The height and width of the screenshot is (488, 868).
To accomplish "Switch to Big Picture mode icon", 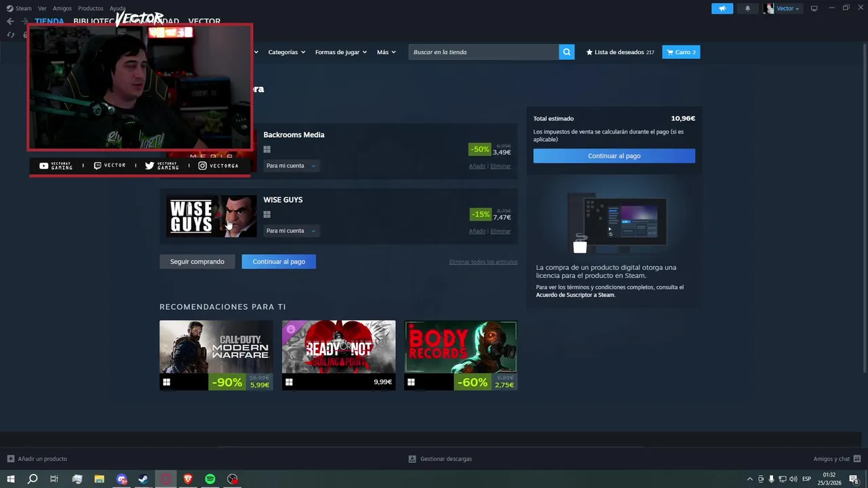I will pos(814,8).
